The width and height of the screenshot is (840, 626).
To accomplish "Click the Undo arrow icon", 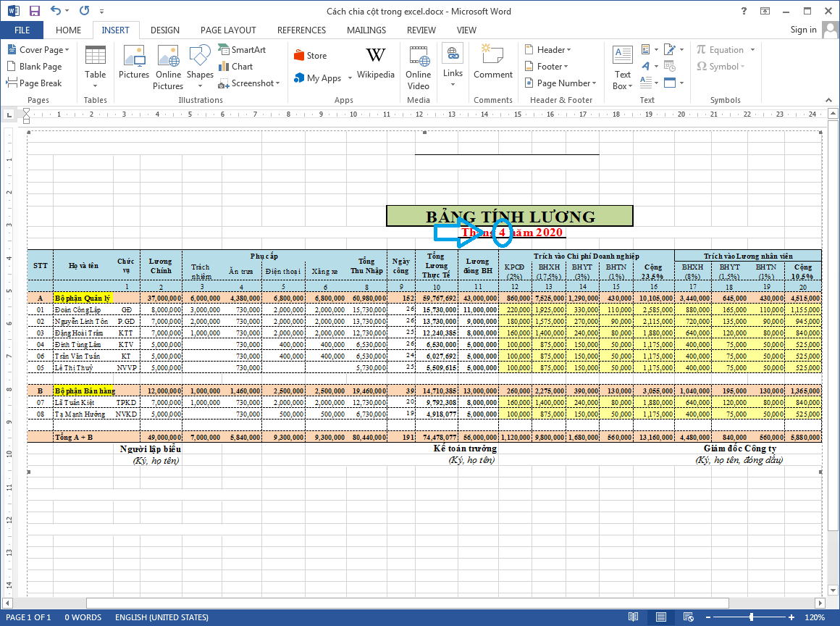I will tap(56, 11).
